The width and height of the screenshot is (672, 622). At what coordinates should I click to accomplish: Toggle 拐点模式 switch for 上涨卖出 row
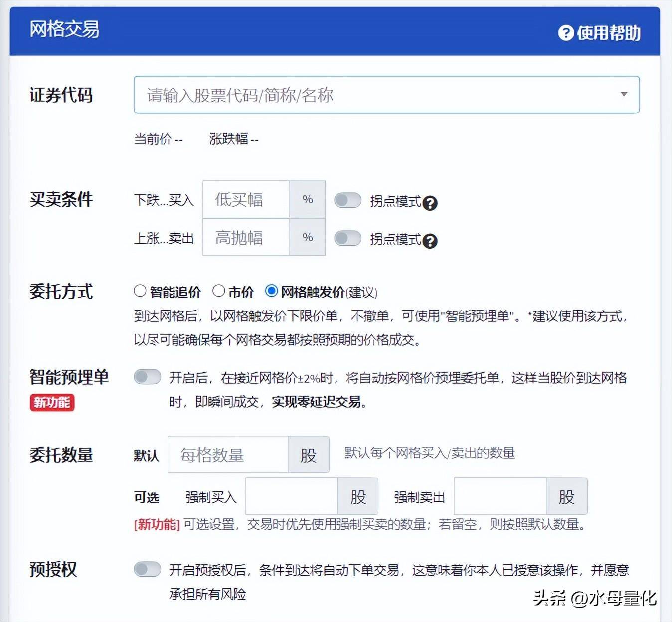(x=347, y=238)
